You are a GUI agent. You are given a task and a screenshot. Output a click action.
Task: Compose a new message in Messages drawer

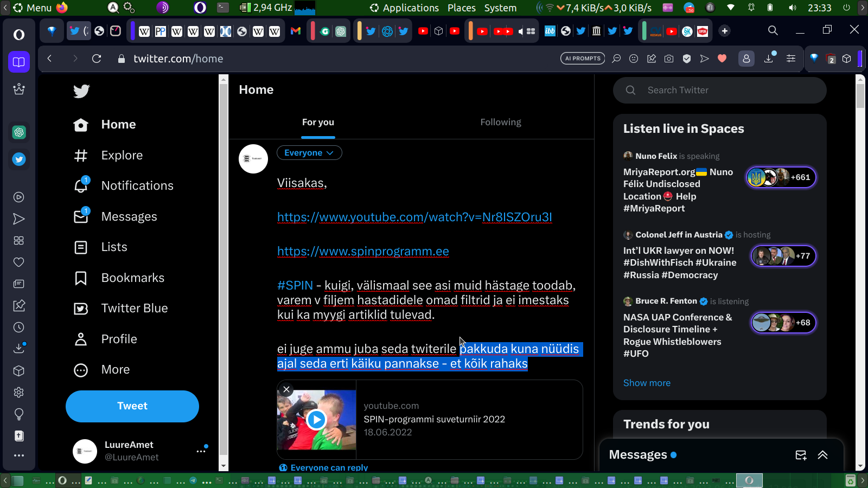tap(801, 455)
